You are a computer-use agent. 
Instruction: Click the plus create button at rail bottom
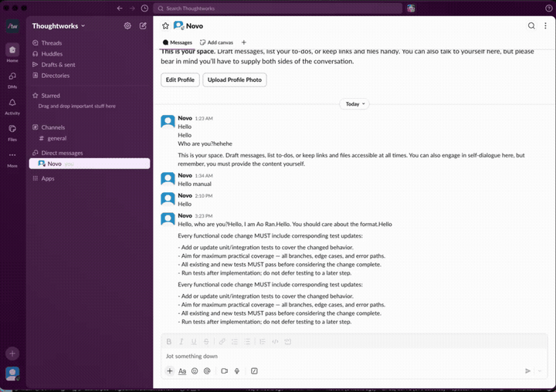click(x=12, y=353)
